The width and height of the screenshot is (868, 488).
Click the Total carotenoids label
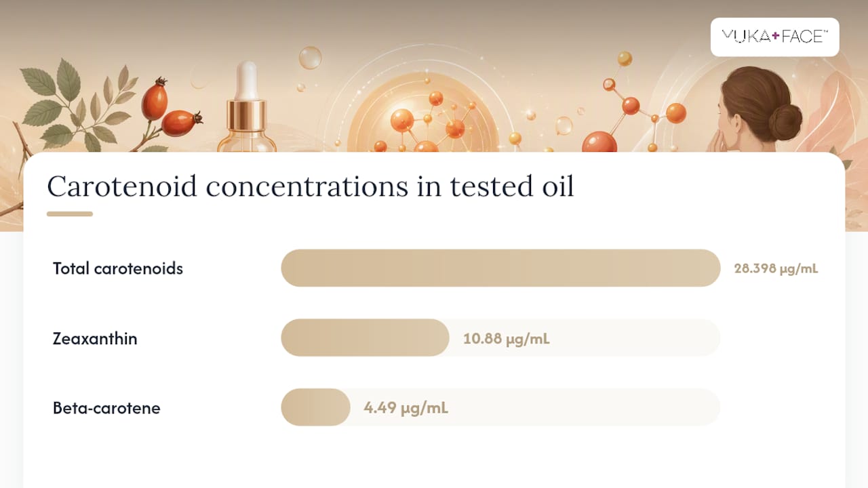coord(118,268)
